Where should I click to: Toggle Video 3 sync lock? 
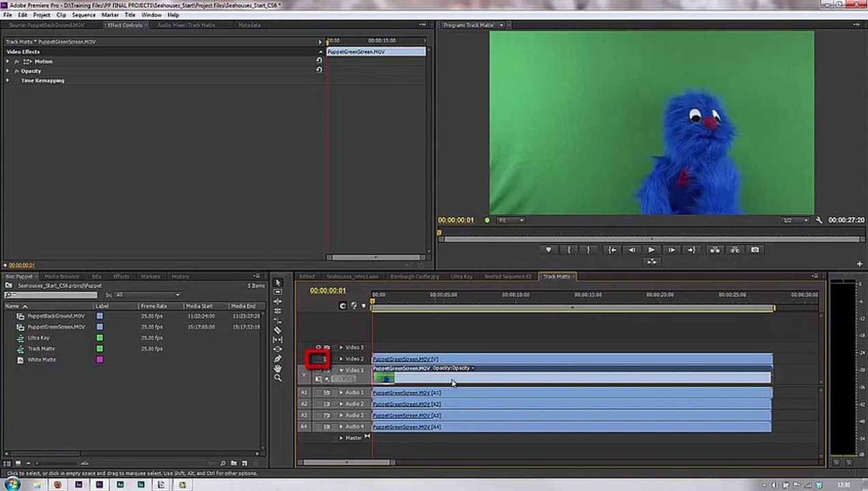327,347
